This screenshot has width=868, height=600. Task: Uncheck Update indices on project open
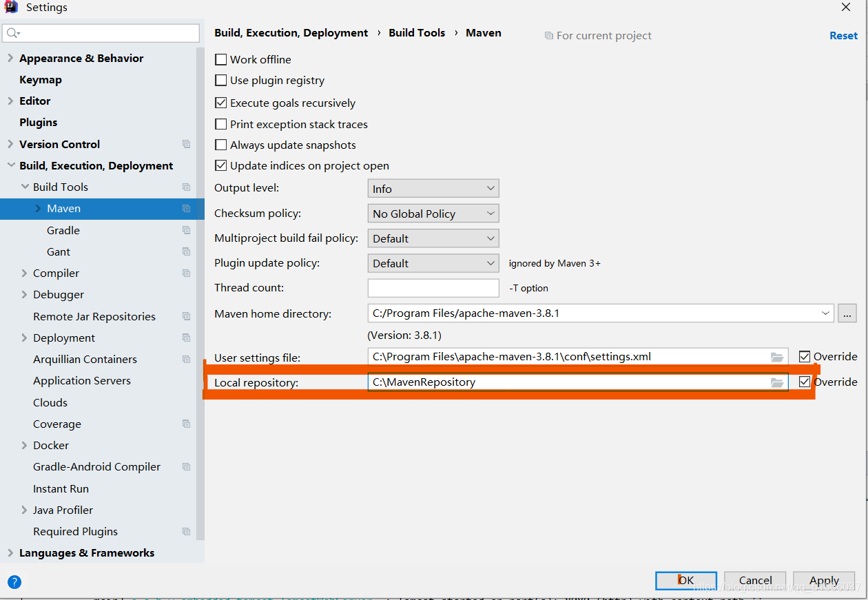(x=220, y=165)
